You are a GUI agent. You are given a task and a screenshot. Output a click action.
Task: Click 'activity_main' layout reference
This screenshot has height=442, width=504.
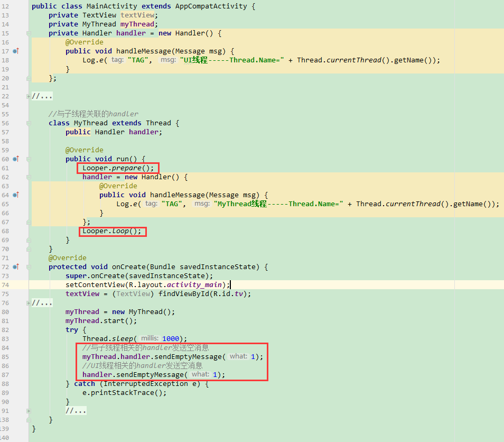(x=194, y=284)
